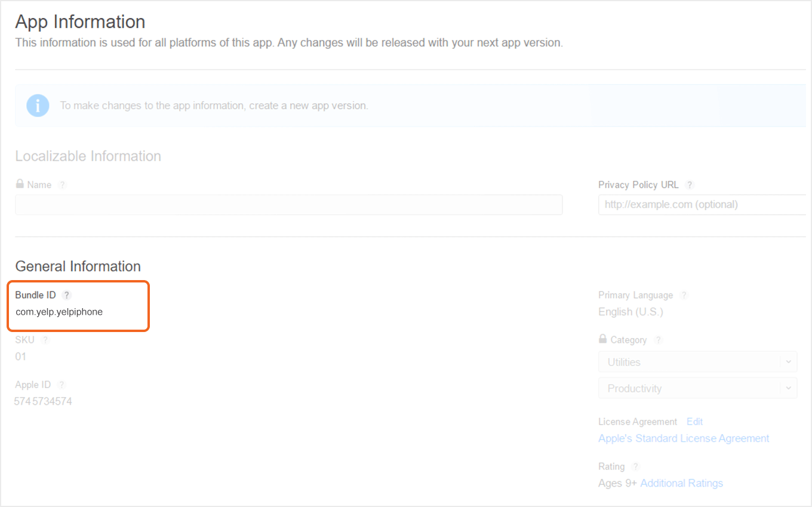
Task: Open Apple's Standard License Agreement link
Action: coord(684,439)
